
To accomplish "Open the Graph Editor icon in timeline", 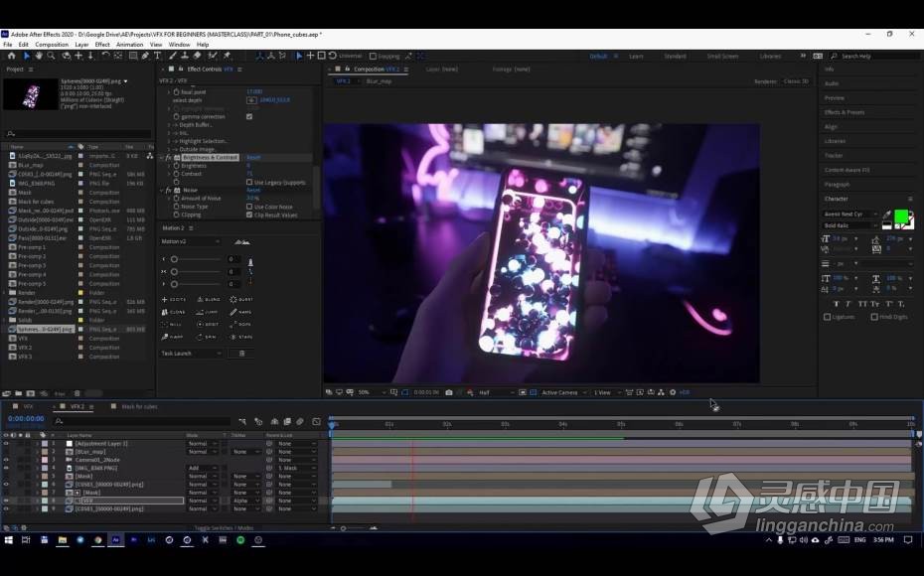I will pos(317,421).
